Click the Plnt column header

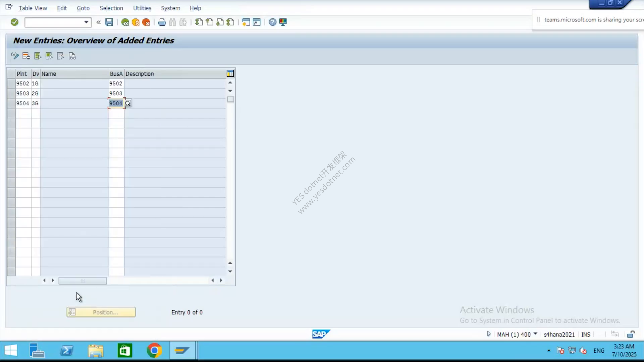pos(23,74)
